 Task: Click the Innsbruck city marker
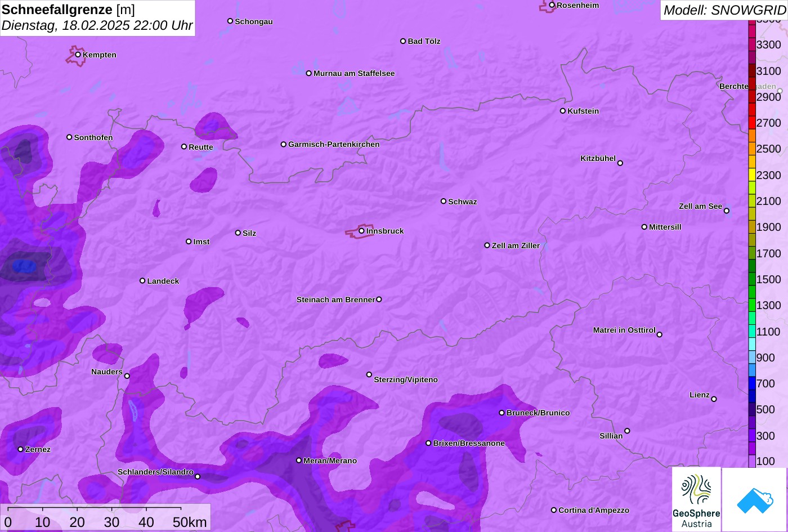point(361,231)
